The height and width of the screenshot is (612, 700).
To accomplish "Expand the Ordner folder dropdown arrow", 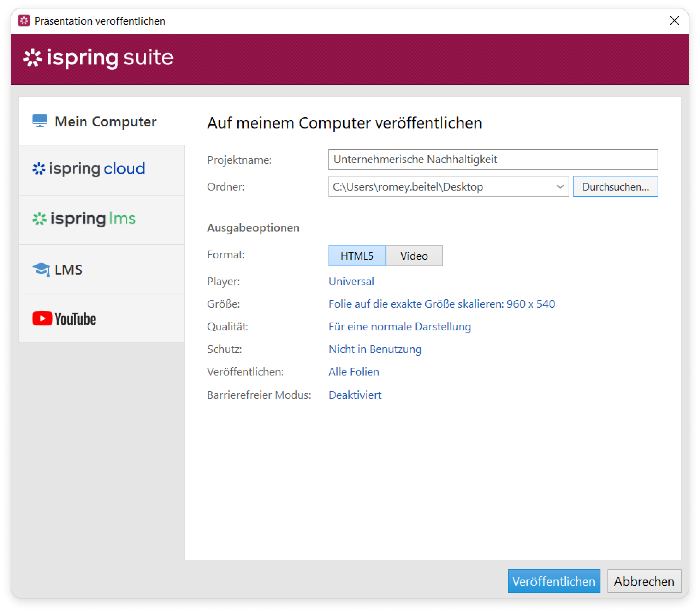I will pos(560,187).
